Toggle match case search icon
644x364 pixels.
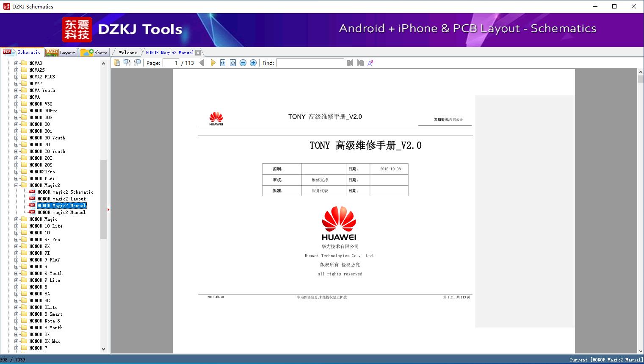[370, 63]
